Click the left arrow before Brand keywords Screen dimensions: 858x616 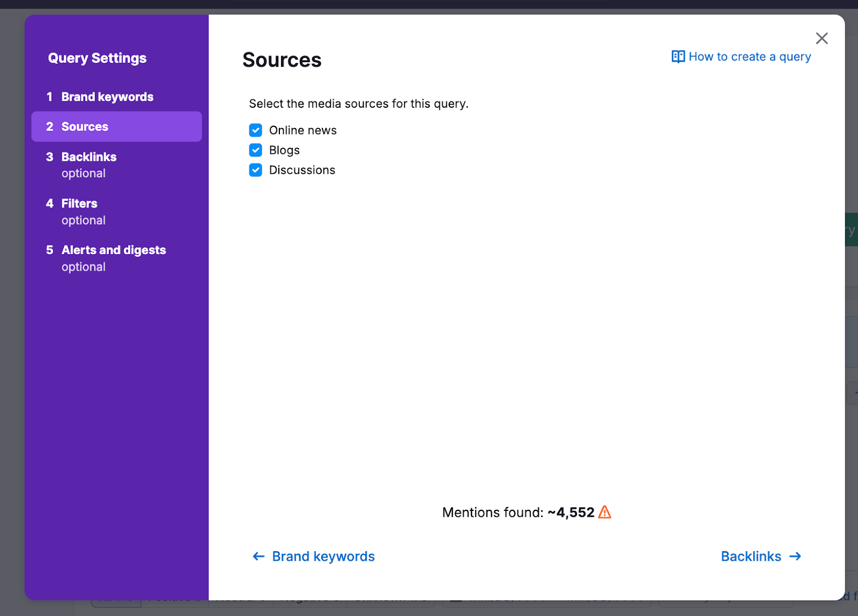258,556
